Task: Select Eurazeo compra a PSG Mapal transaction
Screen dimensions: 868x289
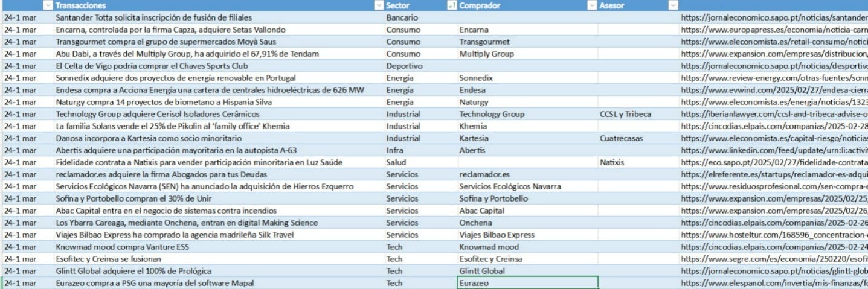Action: tap(219, 283)
